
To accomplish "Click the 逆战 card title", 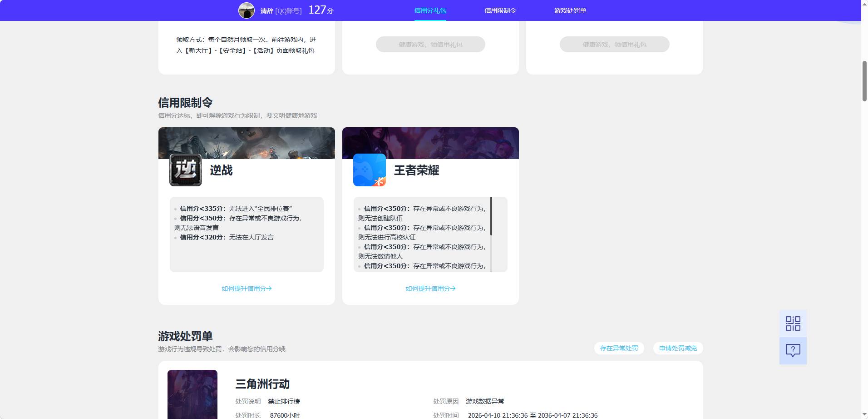I will click(x=221, y=170).
